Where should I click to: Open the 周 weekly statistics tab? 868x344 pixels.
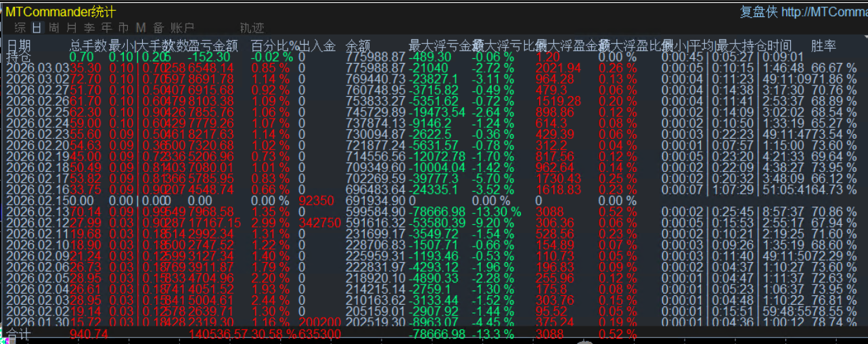point(53,28)
